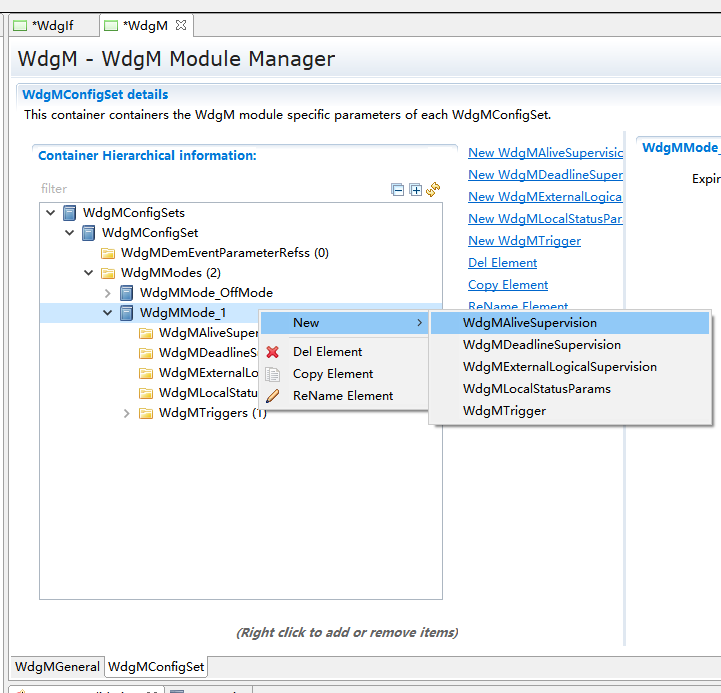Click the Expand All tree icon
Viewport: 721px width, 693px height.
pyautogui.click(x=415, y=189)
